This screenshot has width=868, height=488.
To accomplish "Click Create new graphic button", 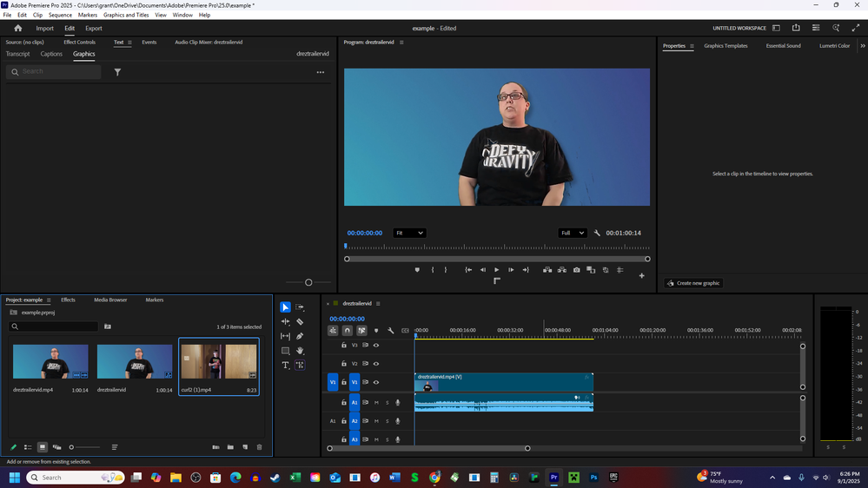I will pyautogui.click(x=693, y=283).
